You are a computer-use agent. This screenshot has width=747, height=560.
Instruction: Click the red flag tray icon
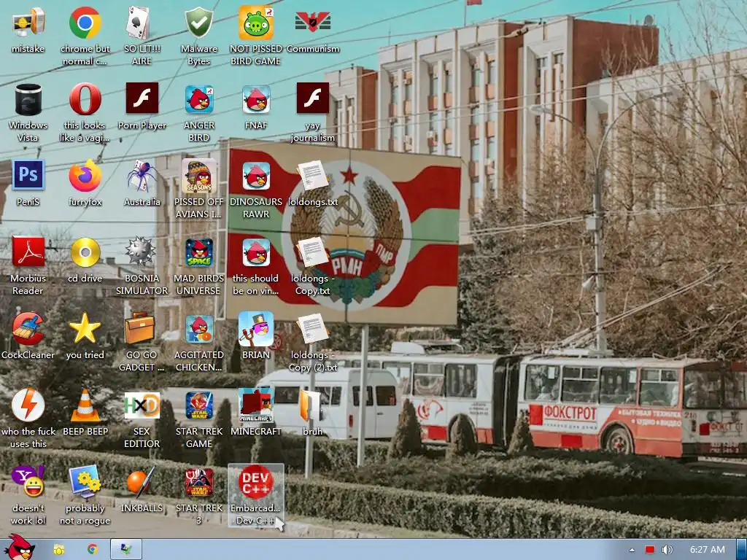tap(650, 550)
